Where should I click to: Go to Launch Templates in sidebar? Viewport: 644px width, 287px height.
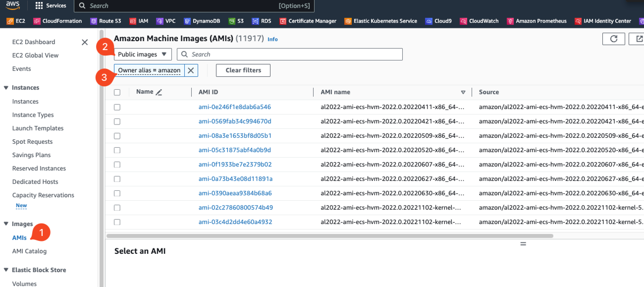click(38, 128)
